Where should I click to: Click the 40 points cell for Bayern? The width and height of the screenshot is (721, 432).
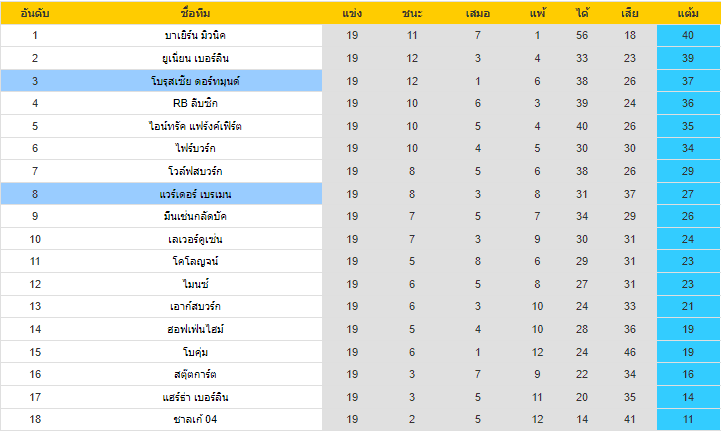click(x=688, y=35)
